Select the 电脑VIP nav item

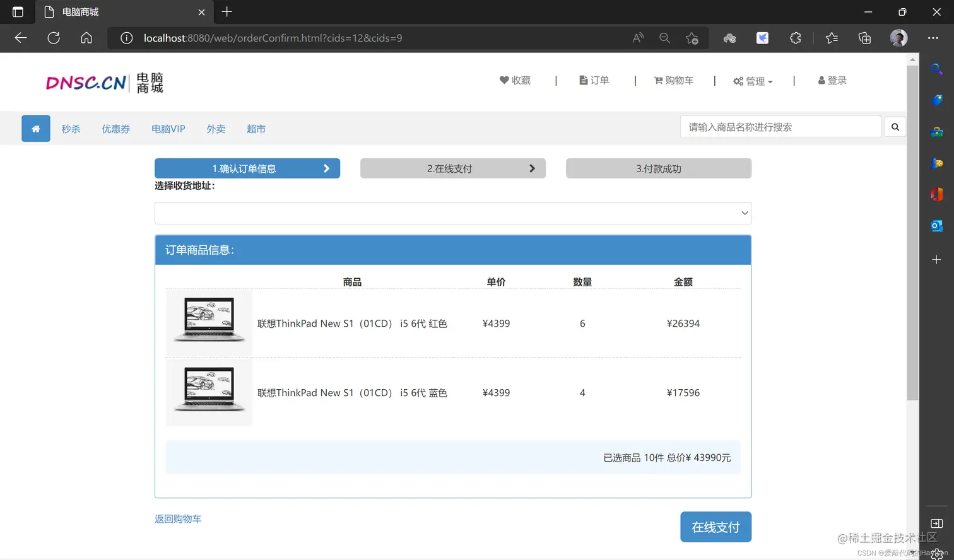168,129
